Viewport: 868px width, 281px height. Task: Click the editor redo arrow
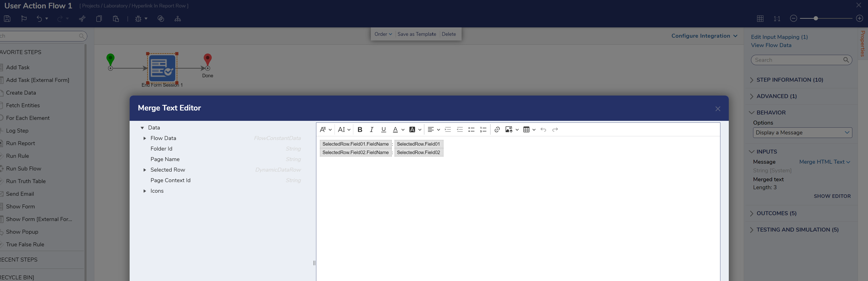pos(555,129)
